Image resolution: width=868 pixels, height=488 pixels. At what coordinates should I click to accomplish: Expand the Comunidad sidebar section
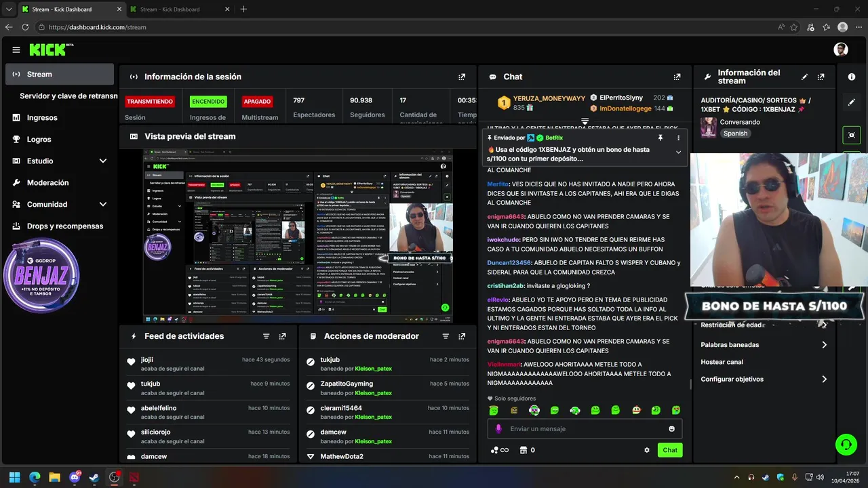click(x=102, y=205)
